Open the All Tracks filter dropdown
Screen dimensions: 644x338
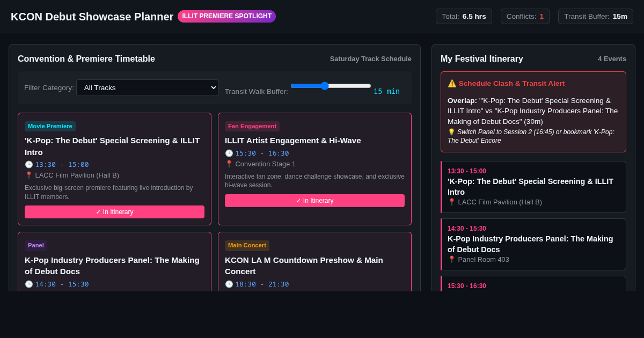147,87
